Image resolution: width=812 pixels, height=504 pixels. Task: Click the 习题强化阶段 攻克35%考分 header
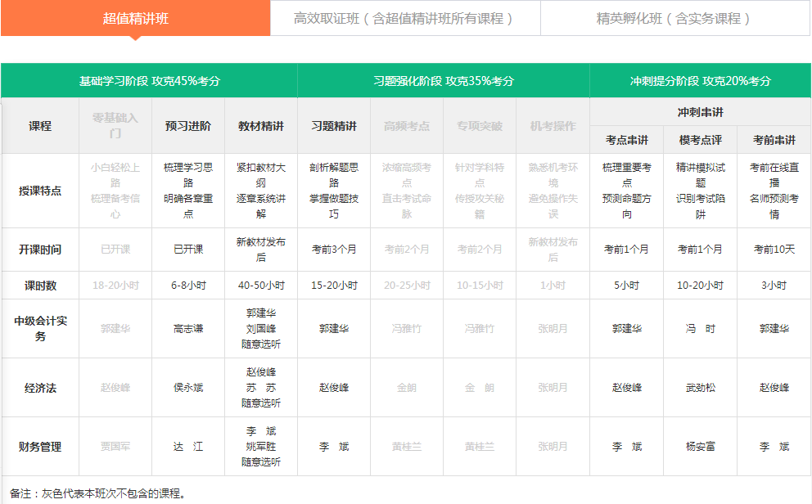coord(444,81)
